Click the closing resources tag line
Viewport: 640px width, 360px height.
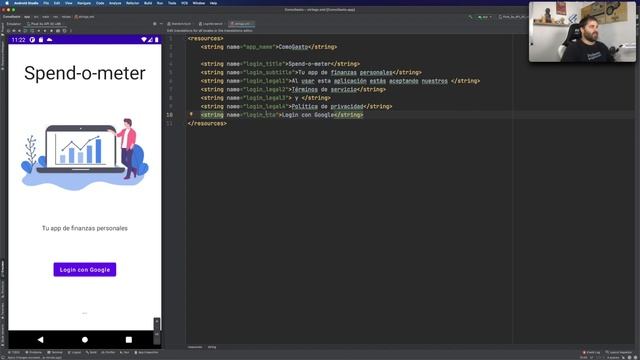[x=207, y=123]
